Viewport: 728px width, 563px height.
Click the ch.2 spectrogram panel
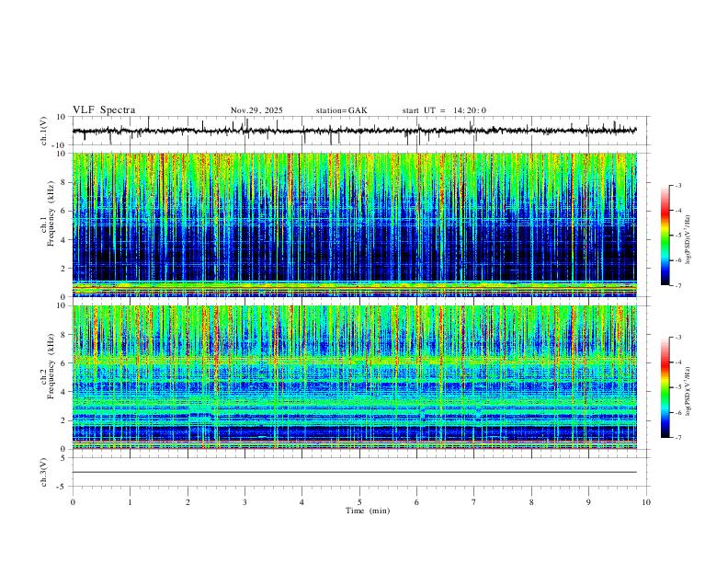click(355, 377)
